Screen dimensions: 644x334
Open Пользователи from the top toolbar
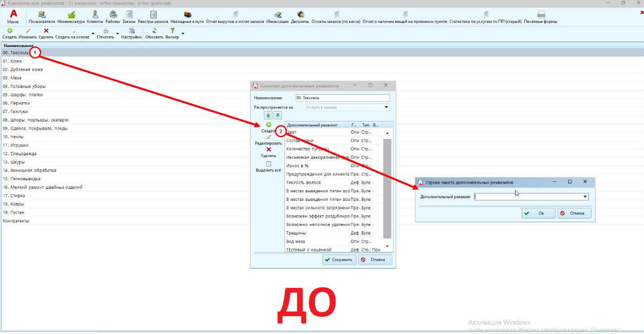(x=42, y=17)
